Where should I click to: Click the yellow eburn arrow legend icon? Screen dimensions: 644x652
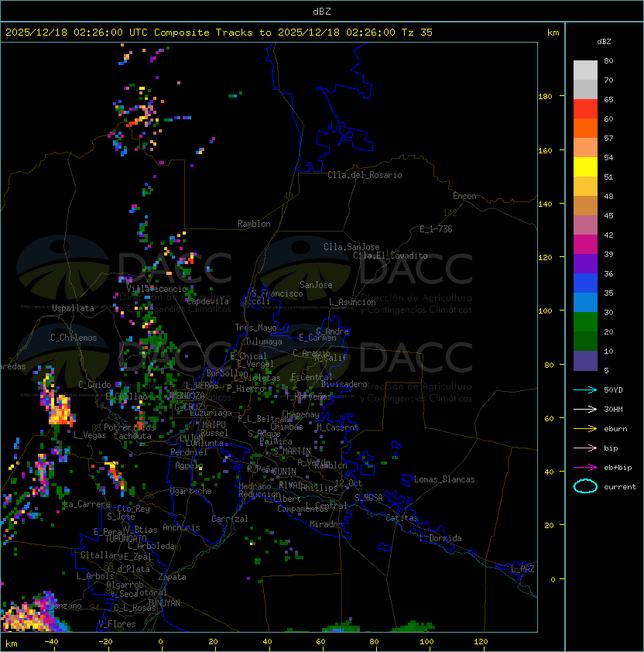tap(585, 429)
